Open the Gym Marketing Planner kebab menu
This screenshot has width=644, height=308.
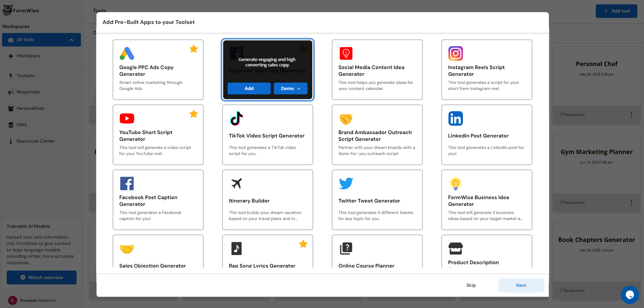point(631,203)
